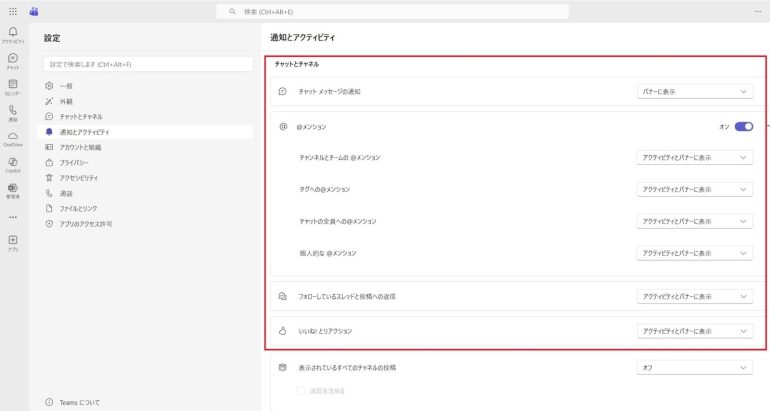The width and height of the screenshot is (770, 411).
Task: Select 一般 in the settings menu
Action: tap(66, 86)
